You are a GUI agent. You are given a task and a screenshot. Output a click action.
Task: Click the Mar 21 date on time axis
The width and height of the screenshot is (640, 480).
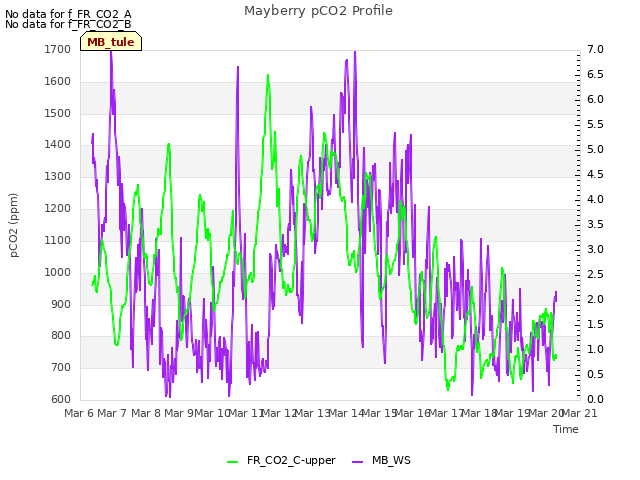[x=580, y=413]
